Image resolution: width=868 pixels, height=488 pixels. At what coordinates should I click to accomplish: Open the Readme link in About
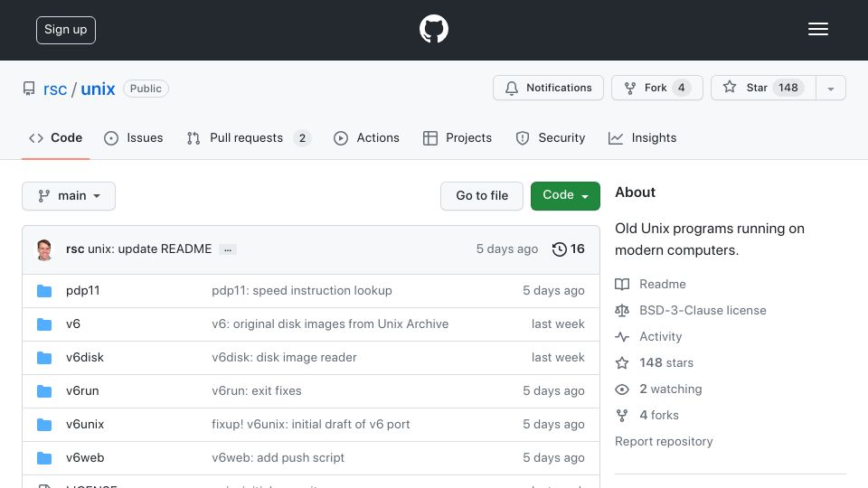662,285
